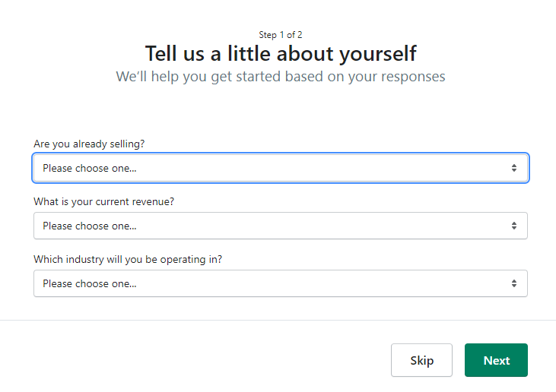Viewport: 556px width, 392px height.
Task: Click the "Are you already selling?" label
Action: tap(89, 144)
